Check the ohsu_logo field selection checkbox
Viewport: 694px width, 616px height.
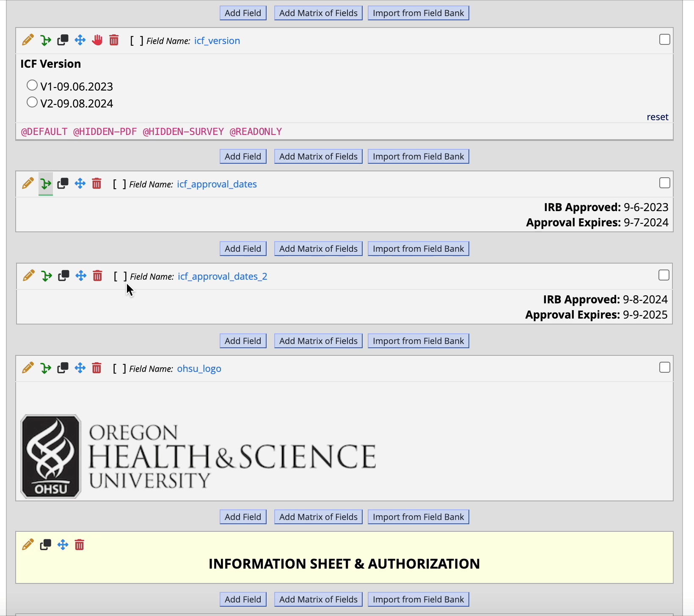tap(665, 368)
